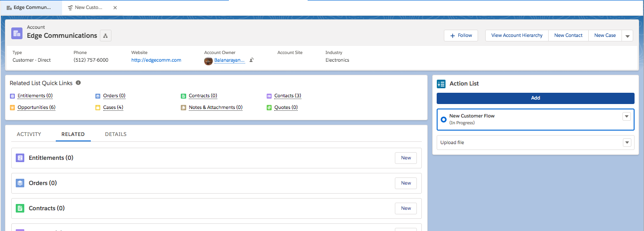The image size is (644, 231).
Task: Select the New Customer Flow radio indicator
Action: point(443,119)
